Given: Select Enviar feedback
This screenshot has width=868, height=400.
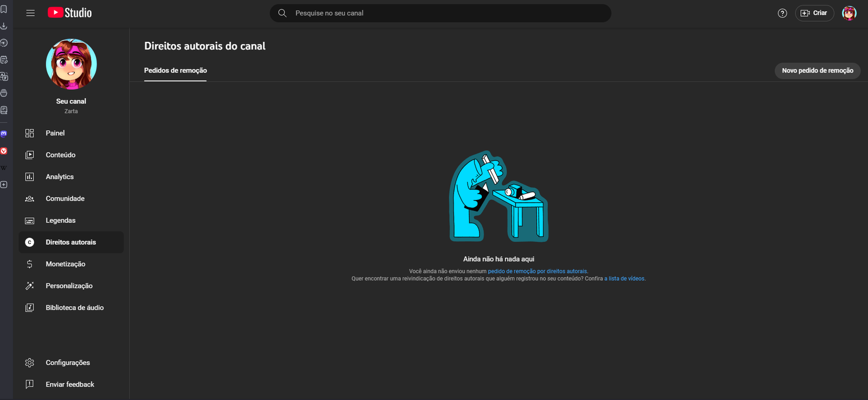Looking at the screenshot, I should (71, 384).
